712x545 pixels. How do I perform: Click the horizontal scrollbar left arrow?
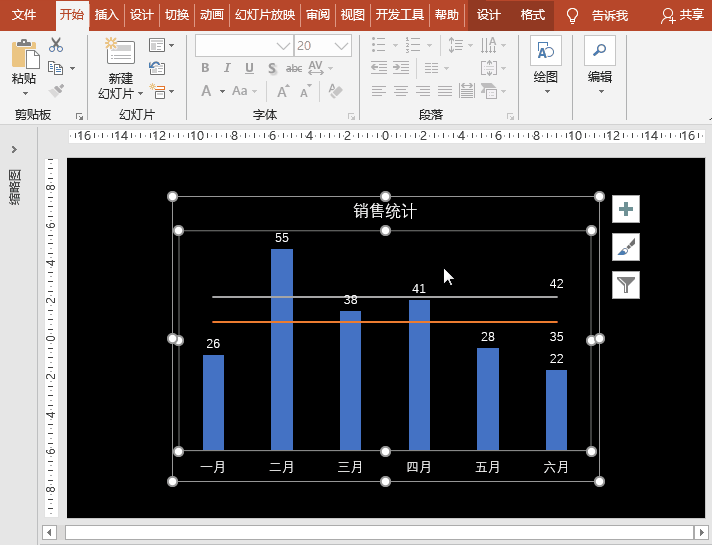pyautogui.click(x=49, y=532)
